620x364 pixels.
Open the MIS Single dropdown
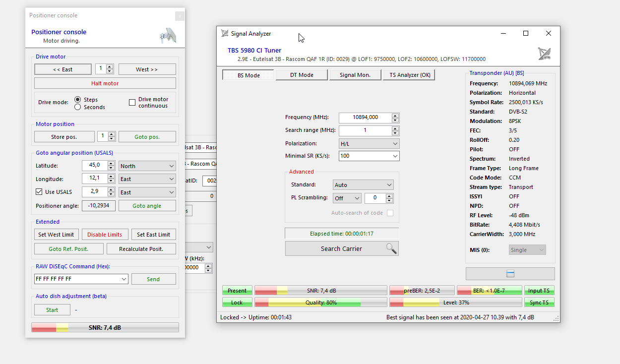click(x=527, y=250)
